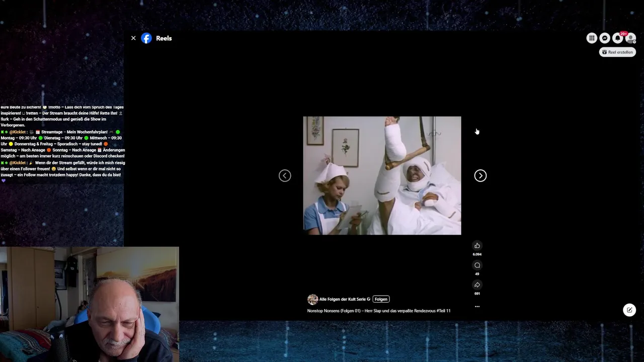Open the notifications bell icon
Viewport: 644px width, 362px height.
[617, 38]
